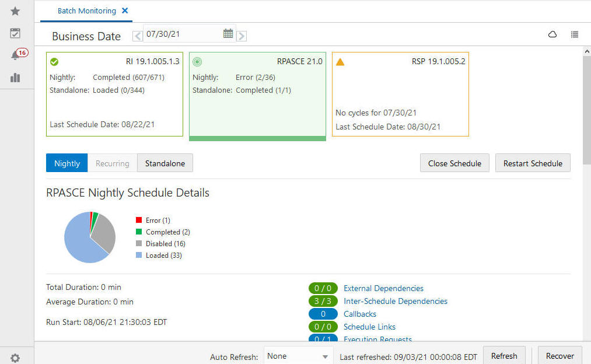Viewport: 591px width, 364px height.
Task: Click the gray Disabled legend swatch
Action: (x=139, y=243)
